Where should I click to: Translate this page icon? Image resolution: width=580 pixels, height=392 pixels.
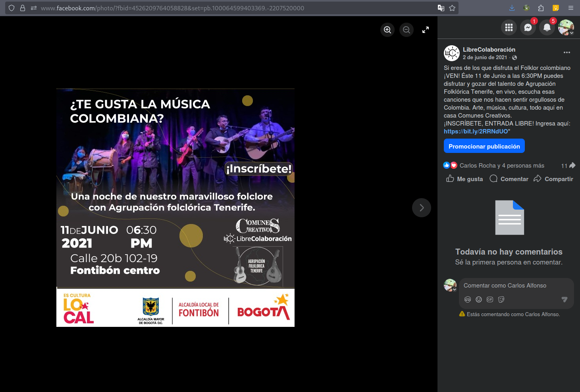441,8
